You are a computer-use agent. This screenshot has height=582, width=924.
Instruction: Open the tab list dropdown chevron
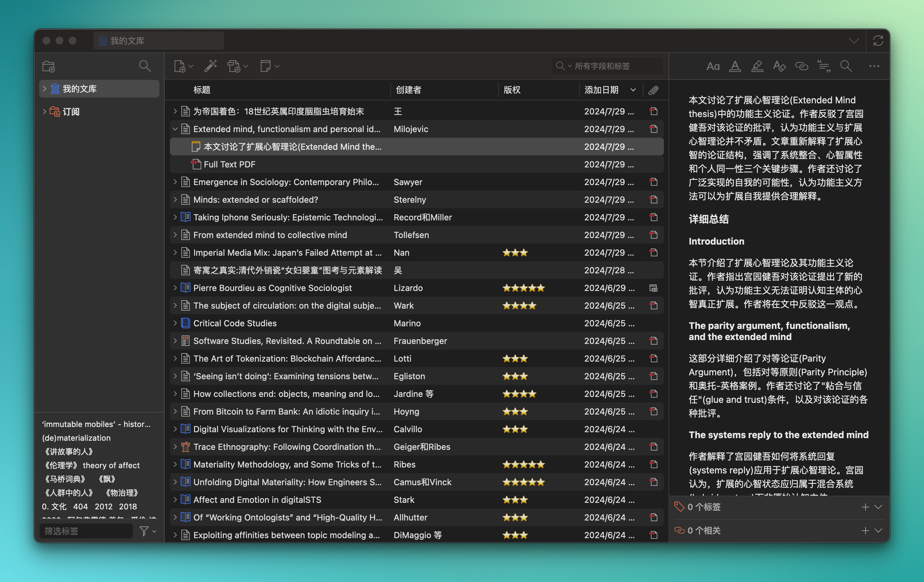point(854,41)
